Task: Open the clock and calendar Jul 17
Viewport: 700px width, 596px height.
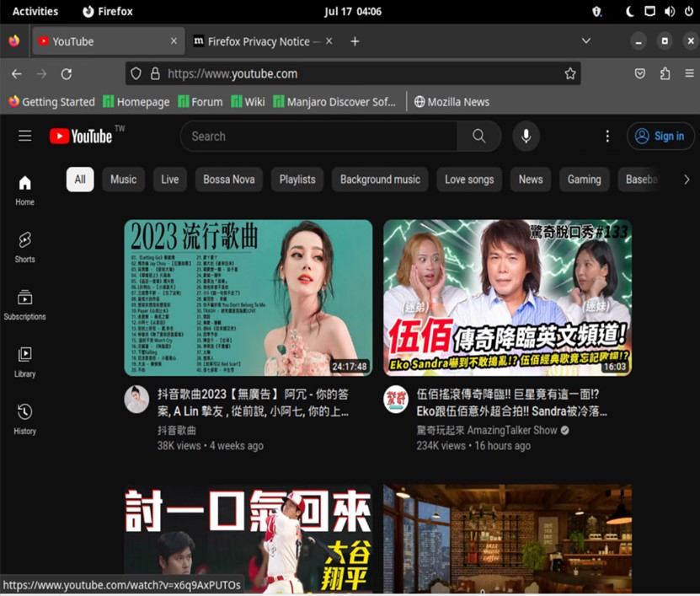Action: pos(353,12)
